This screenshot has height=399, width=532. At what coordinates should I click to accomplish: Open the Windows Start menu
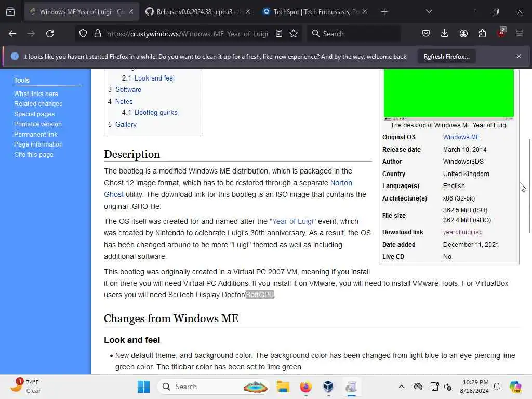click(143, 387)
